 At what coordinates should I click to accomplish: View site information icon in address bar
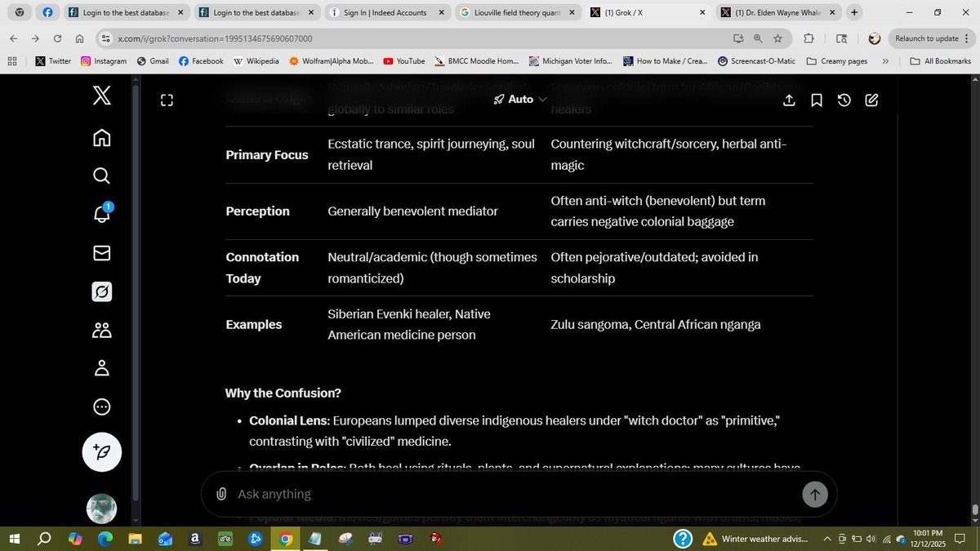click(x=105, y=38)
